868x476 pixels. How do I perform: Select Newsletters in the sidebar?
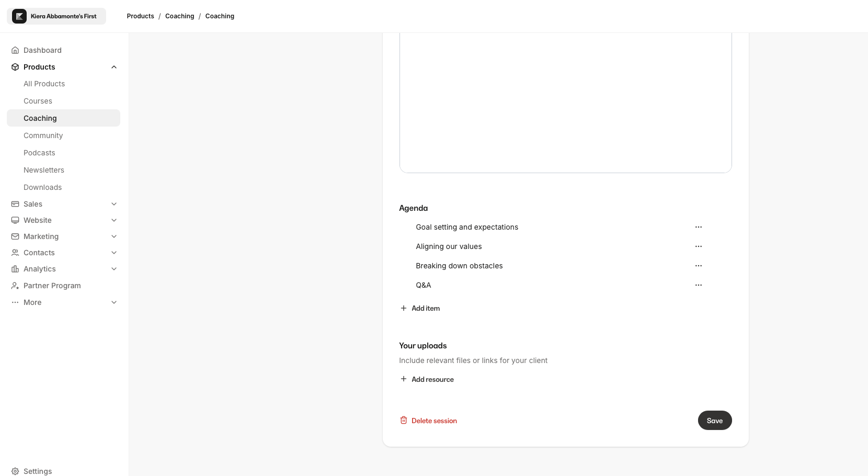44,170
